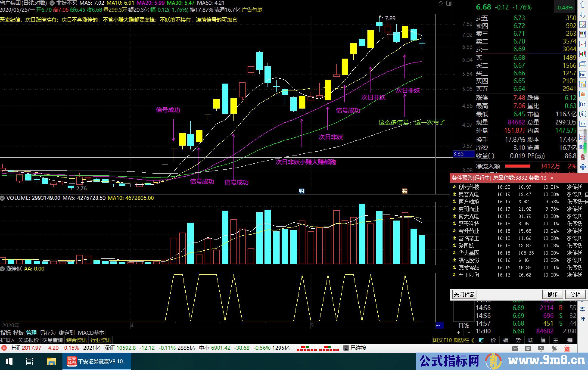The height and width of the screenshot is (370, 588).
Task: Open the red alarm siren icon
Action: [567, 348]
